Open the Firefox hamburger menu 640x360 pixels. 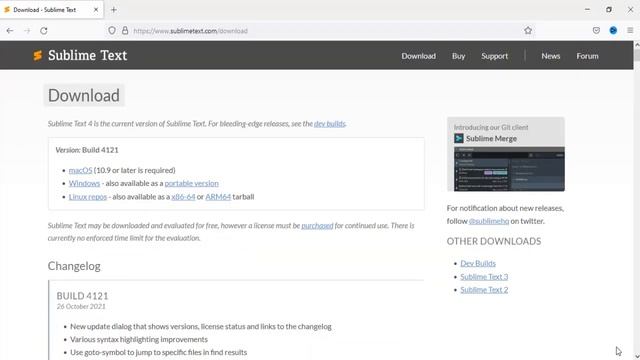630,31
